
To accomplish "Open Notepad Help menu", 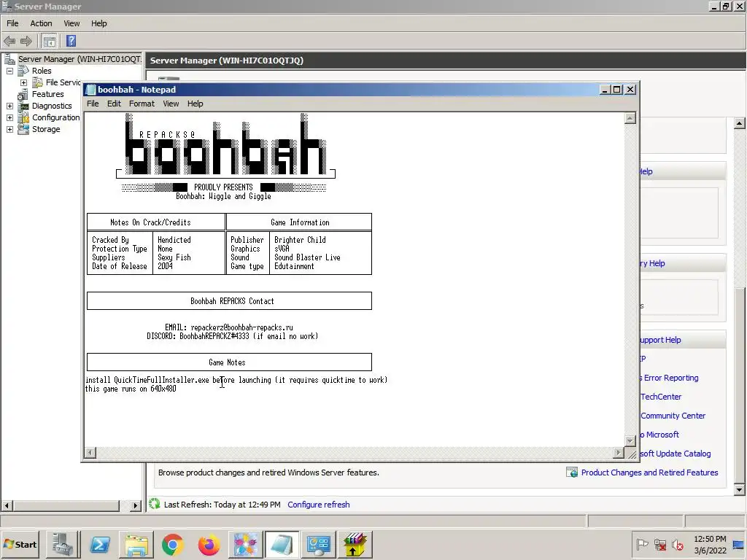I will [x=195, y=104].
